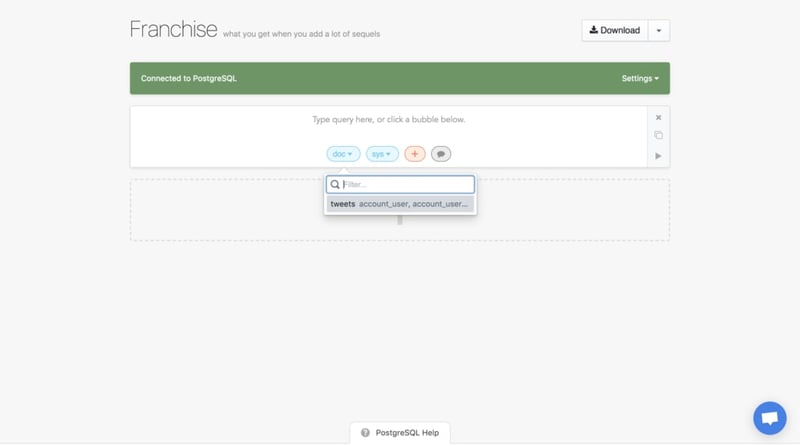Click into the Filter search field
This screenshot has width=800, height=446.
[x=401, y=185]
